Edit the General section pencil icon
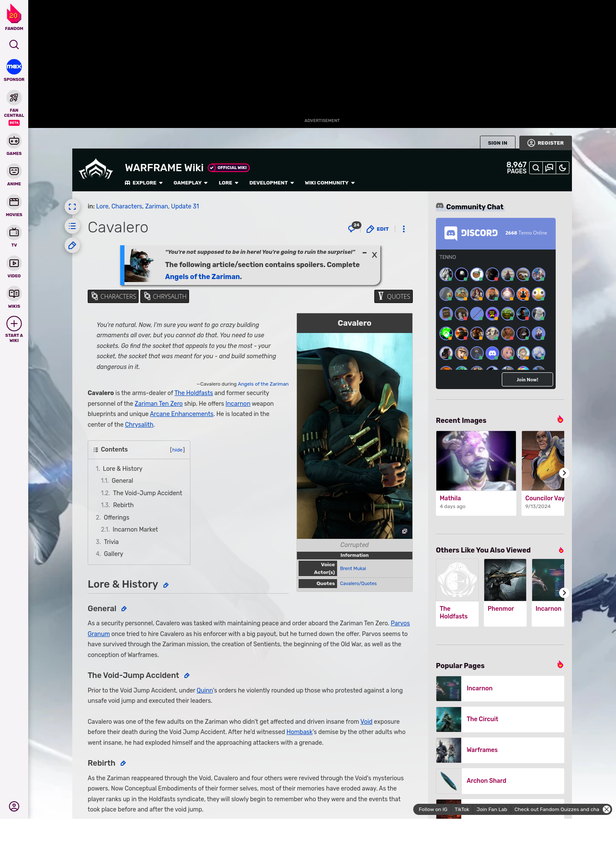The image size is (616, 856). (x=124, y=609)
